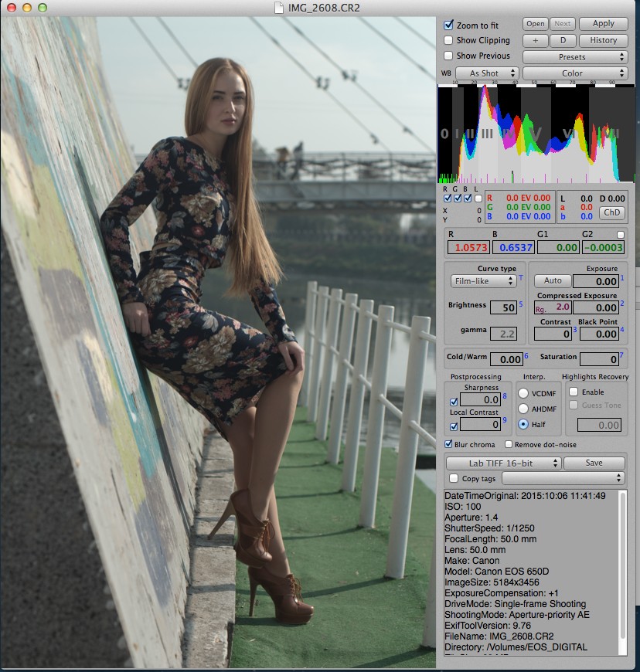Click the R white balance value field 1.0573
The height and width of the screenshot is (672, 640).
click(470, 247)
